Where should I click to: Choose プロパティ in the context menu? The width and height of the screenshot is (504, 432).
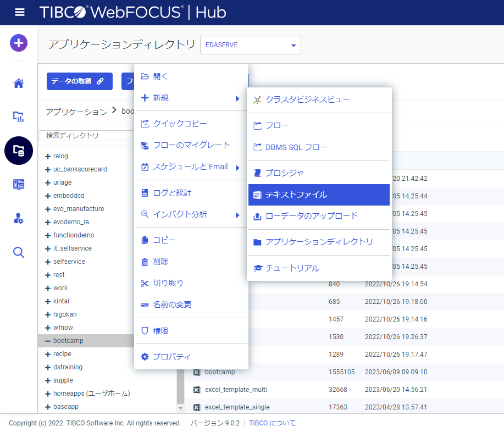pos(172,357)
